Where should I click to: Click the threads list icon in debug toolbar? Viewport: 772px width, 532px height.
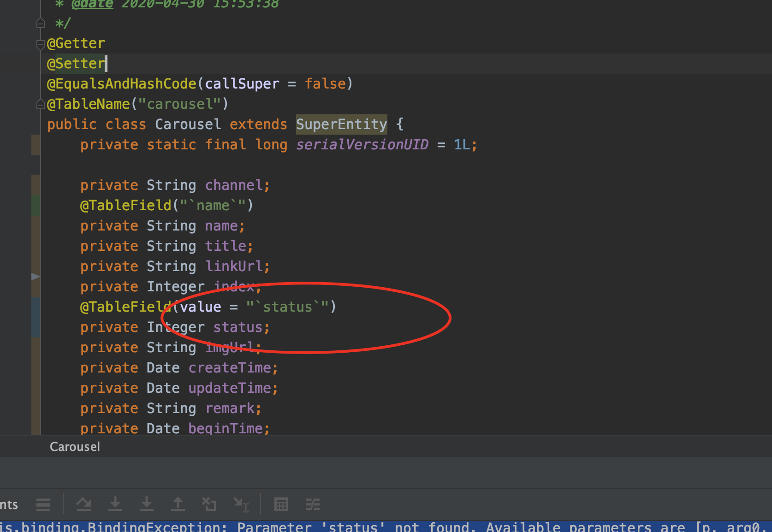pyautogui.click(x=43, y=505)
